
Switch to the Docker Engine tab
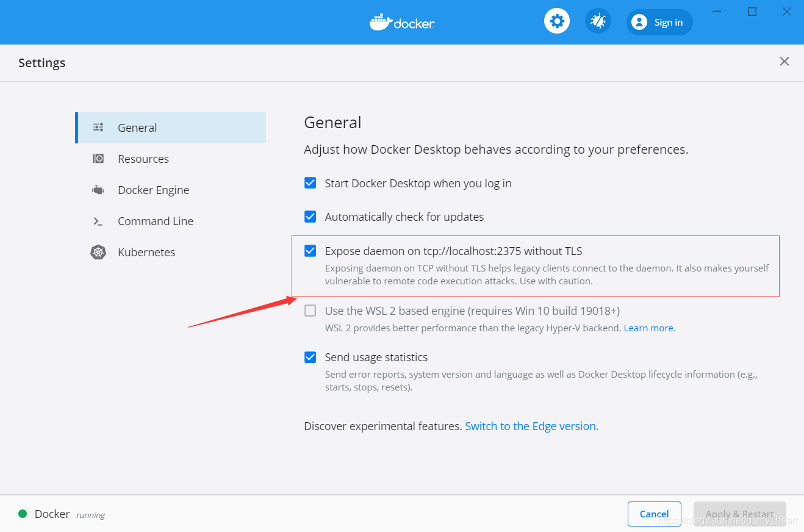pos(170,190)
